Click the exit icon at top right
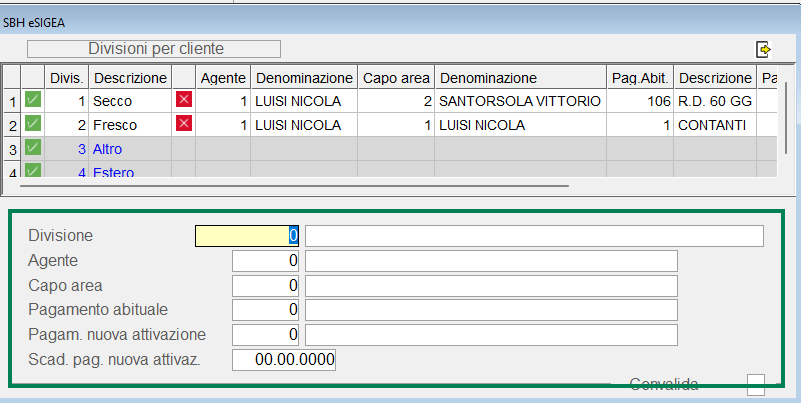The height and width of the screenshot is (403, 801). pyautogui.click(x=764, y=49)
